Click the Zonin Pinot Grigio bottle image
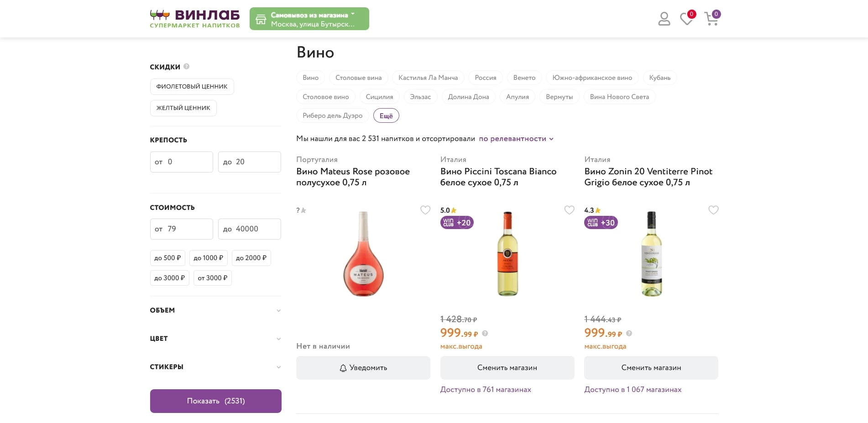Viewport: 868px width, 423px height. pos(651,254)
